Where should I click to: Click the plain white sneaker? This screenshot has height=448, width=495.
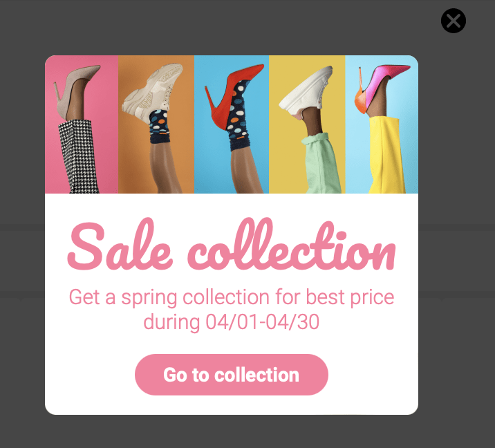click(x=306, y=91)
